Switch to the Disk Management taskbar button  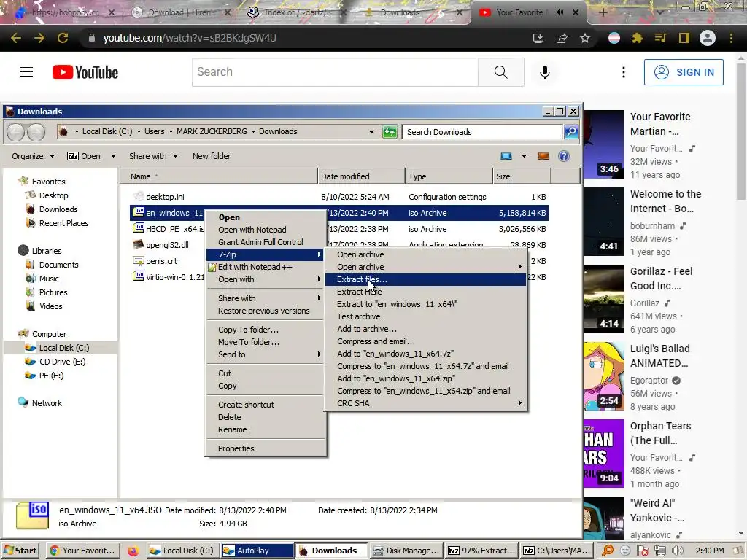click(x=406, y=551)
